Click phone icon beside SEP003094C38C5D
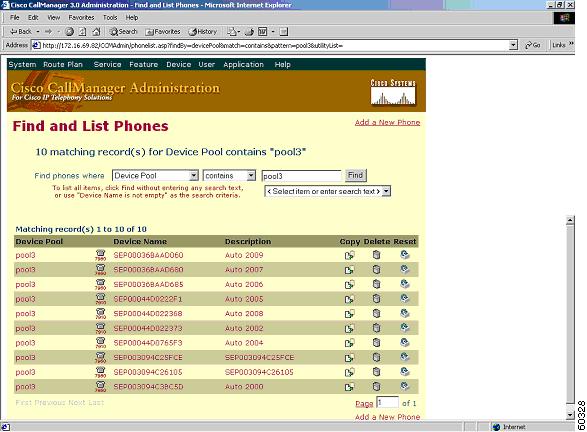This screenshot has height=432, width=587. pos(100,386)
